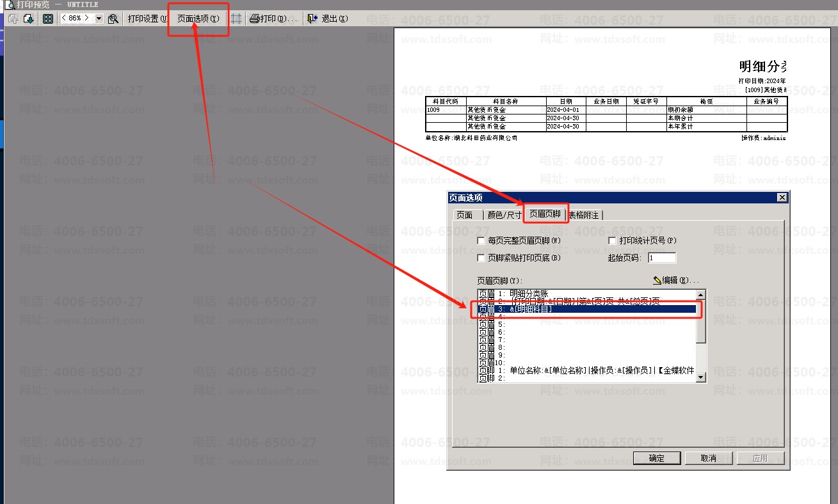The width and height of the screenshot is (838, 504).
Task: Open the 表格附注 tab
Action: click(x=584, y=215)
